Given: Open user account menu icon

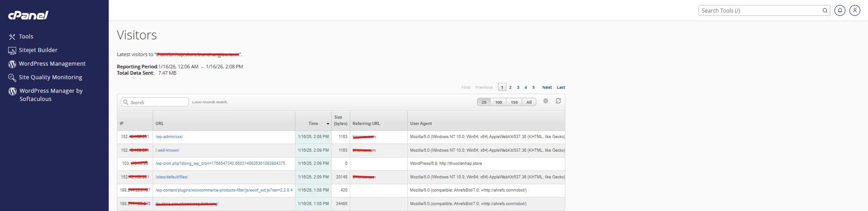Looking at the screenshot, I should (855, 10).
